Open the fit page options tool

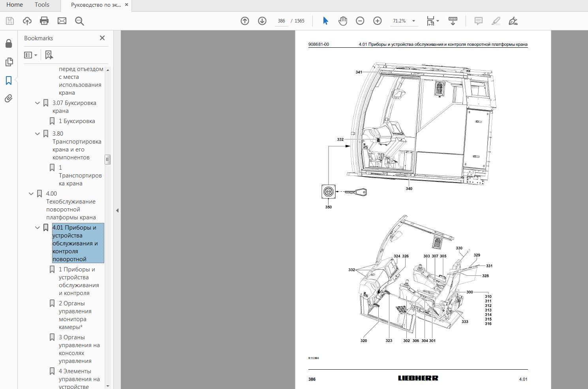click(x=430, y=21)
